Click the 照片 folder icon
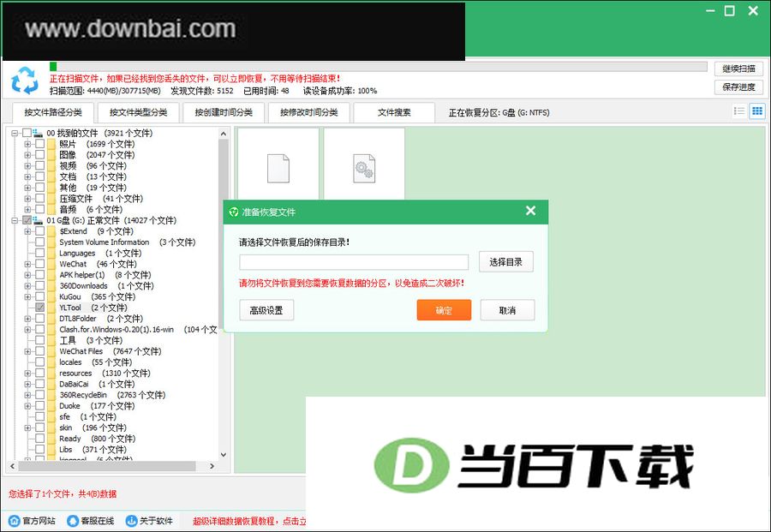This screenshot has height=532, width=771. click(x=51, y=144)
